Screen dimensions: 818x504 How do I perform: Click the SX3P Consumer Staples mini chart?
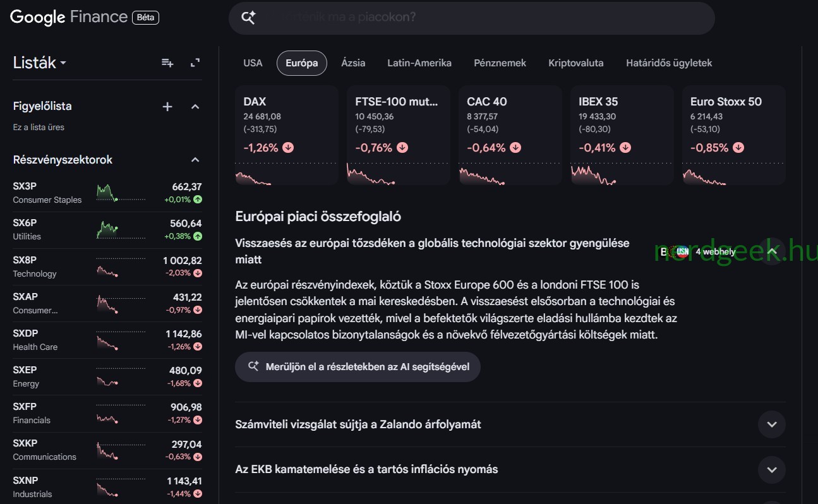[x=121, y=193]
